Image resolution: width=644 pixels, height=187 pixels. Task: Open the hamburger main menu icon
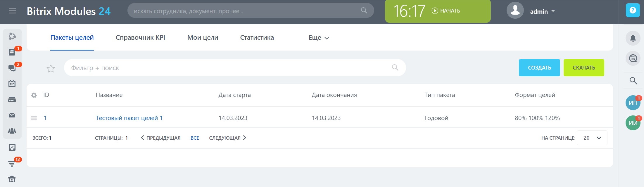click(x=12, y=11)
